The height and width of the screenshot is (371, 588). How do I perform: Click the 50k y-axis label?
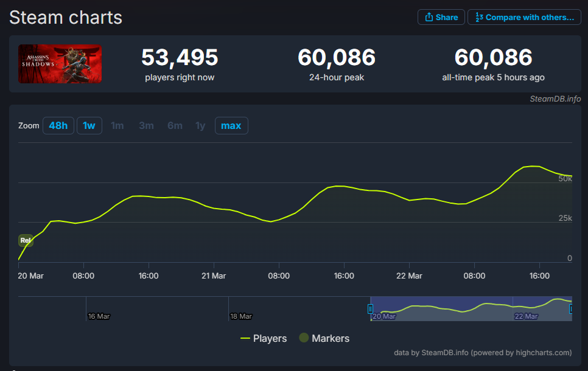point(565,179)
